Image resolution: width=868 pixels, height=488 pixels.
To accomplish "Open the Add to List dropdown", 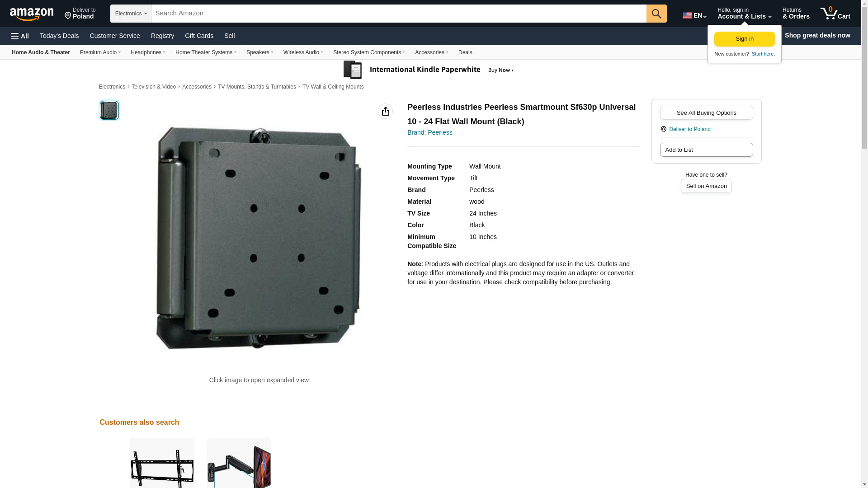I will pyautogui.click(x=706, y=150).
